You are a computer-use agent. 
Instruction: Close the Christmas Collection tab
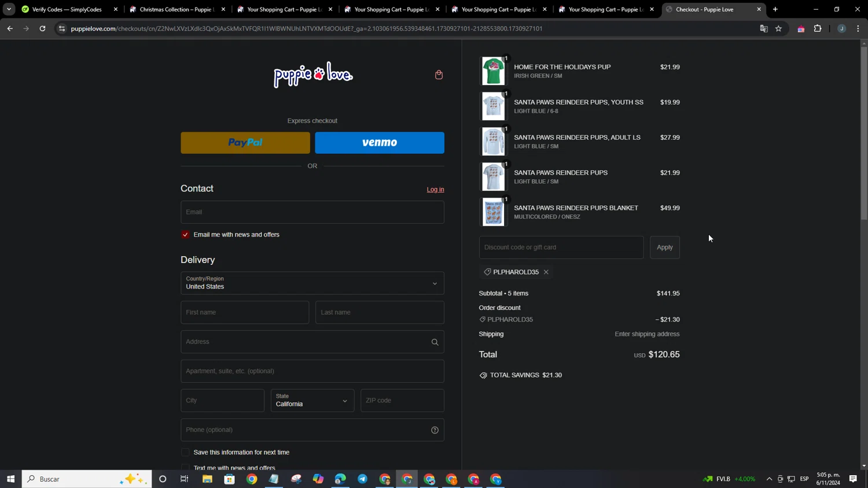pyautogui.click(x=223, y=9)
